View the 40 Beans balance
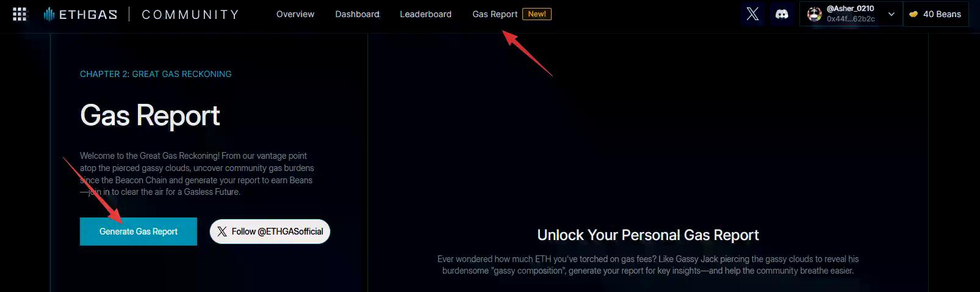The image size is (980, 292). point(935,14)
